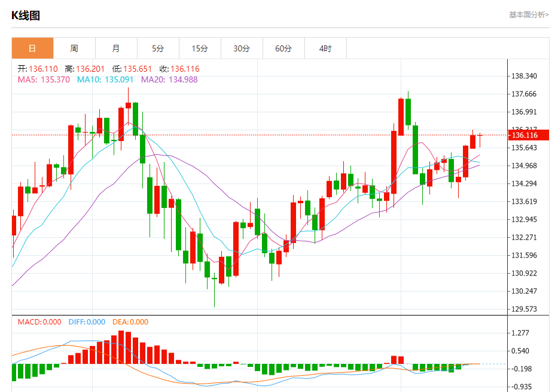Click the 137.666 price axis label
Viewport: 558px width, 392px height.
[x=524, y=94]
